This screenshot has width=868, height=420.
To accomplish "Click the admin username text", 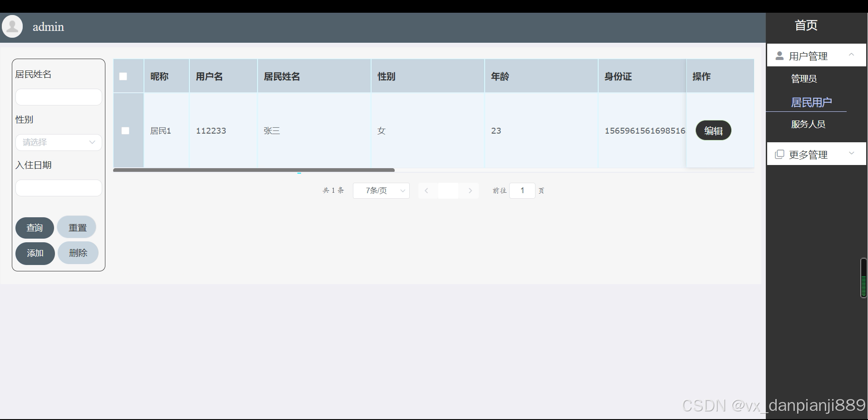I will (x=48, y=27).
